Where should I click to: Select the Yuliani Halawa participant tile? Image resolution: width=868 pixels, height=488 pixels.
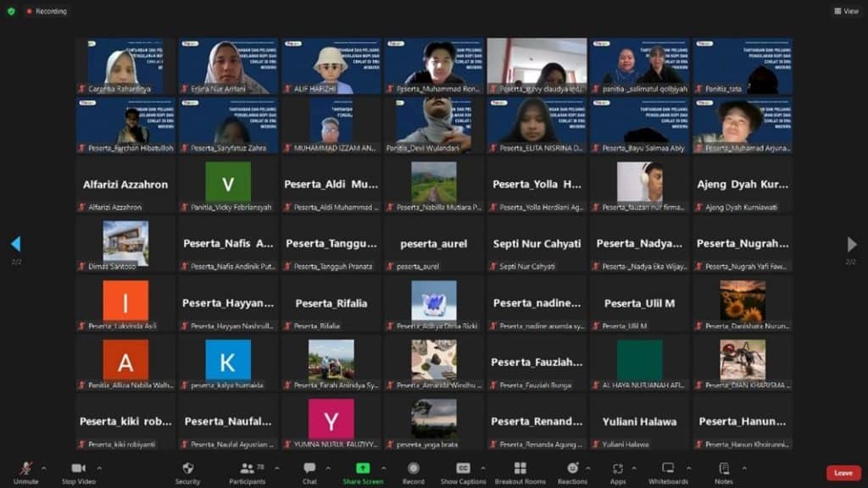639,421
